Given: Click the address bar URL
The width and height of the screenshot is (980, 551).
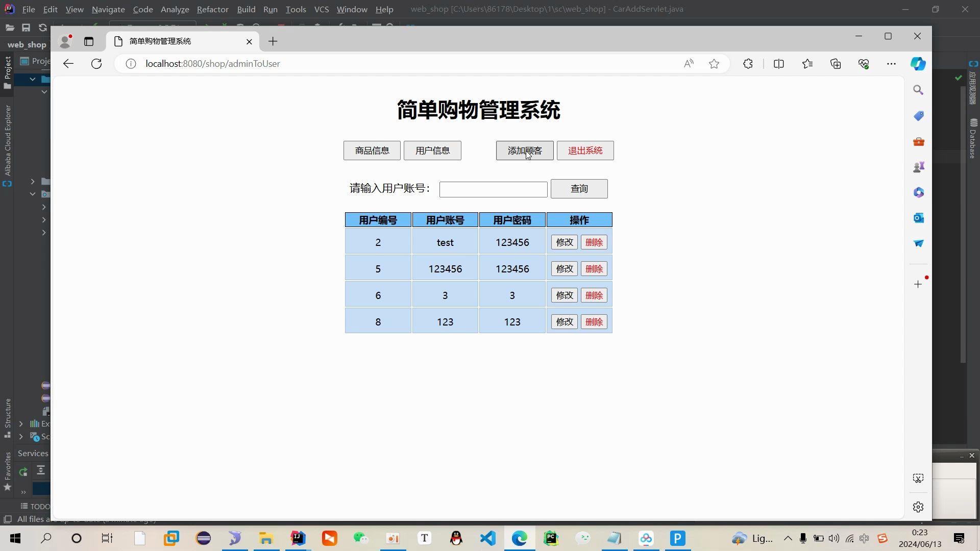Looking at the screenshot, I should pos(213,64).
